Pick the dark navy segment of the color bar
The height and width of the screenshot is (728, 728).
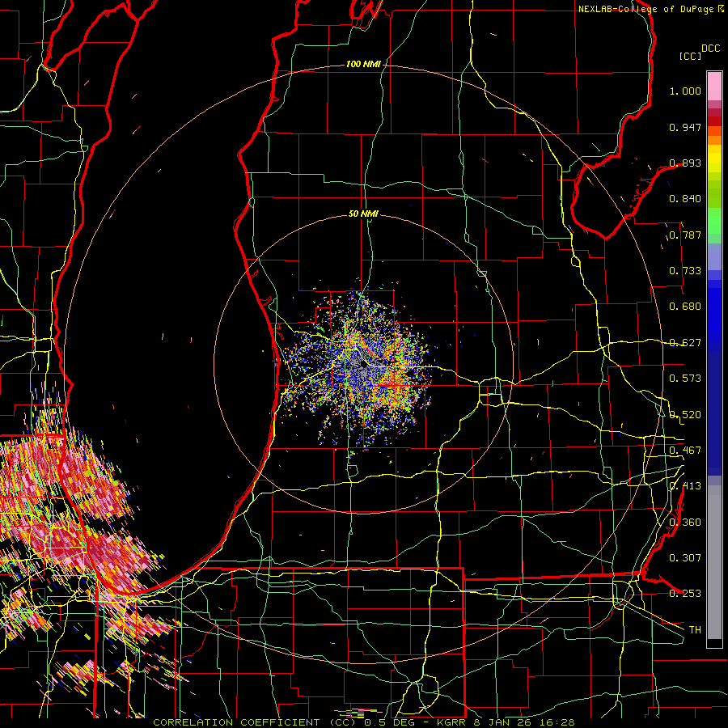[714, 413]
